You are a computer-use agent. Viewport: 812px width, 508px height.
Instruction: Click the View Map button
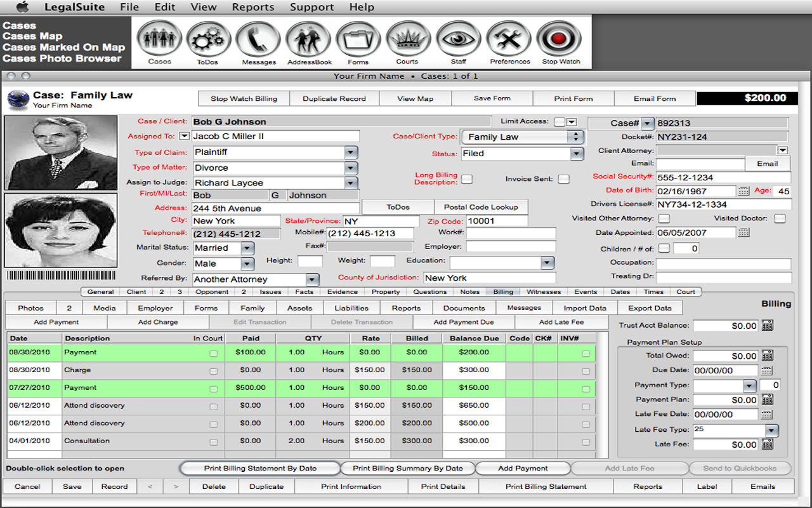(416, 98)
